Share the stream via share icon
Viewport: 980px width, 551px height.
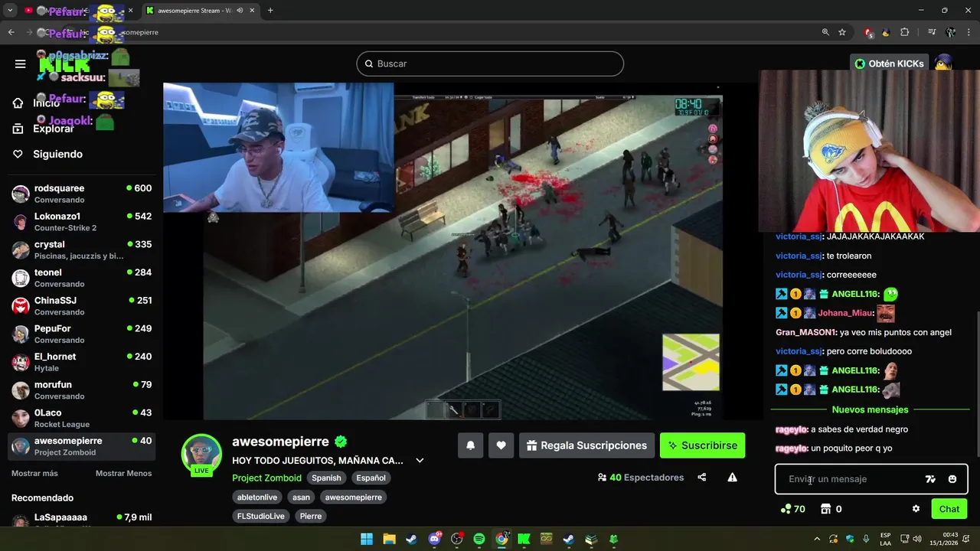coord(701,478)
